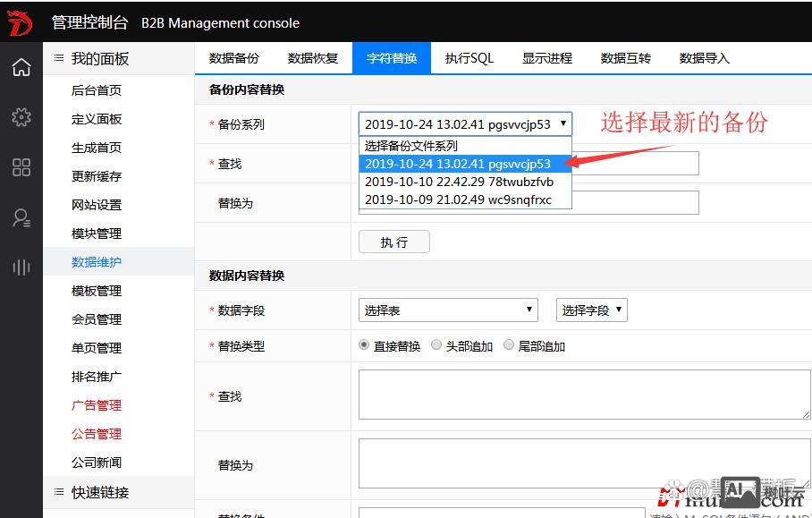
Task: Open the 数据导入 tab
Action: [703, 57]
